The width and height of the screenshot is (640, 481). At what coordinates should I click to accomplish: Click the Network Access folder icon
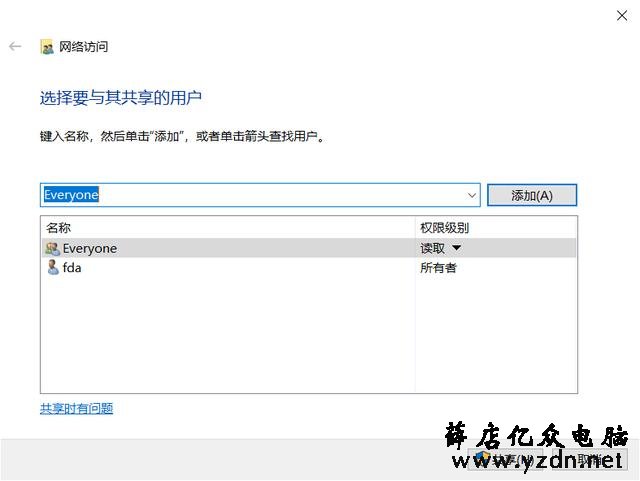pyautogui.click(x=47, y=47)
